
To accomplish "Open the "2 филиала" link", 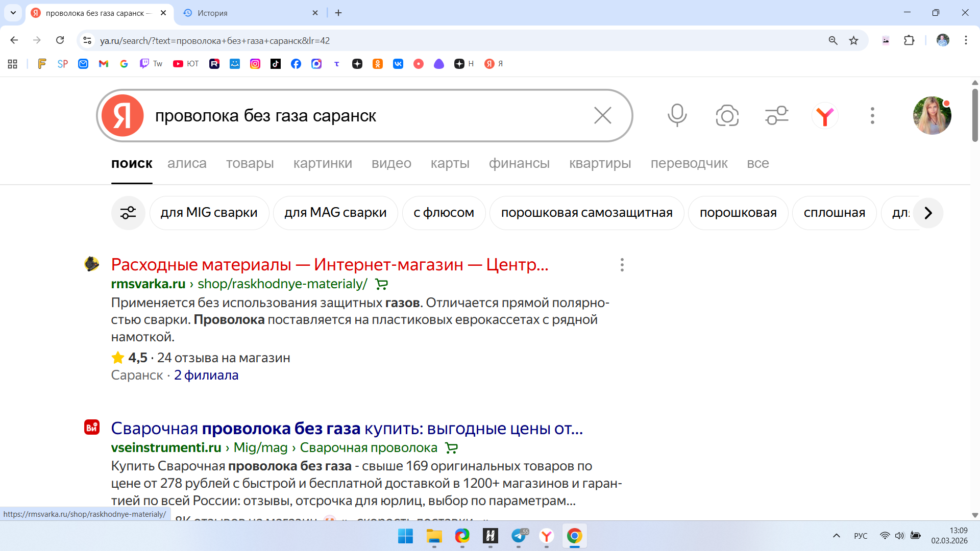I will [206, 375].
